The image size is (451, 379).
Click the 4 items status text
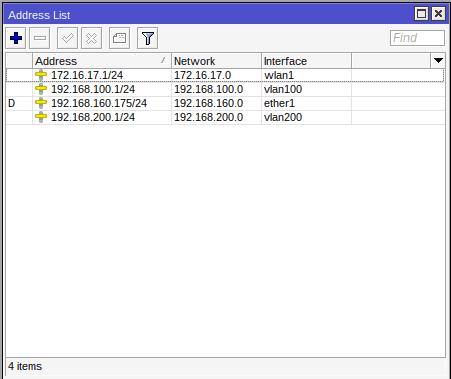coord(25,366)
